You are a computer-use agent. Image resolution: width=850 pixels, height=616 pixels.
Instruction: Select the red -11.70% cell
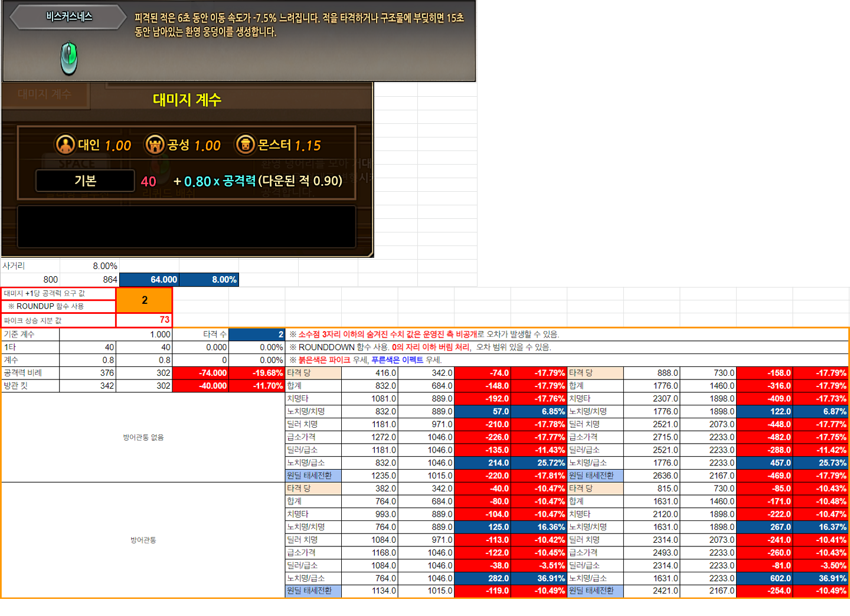click(x=257, y=386)
